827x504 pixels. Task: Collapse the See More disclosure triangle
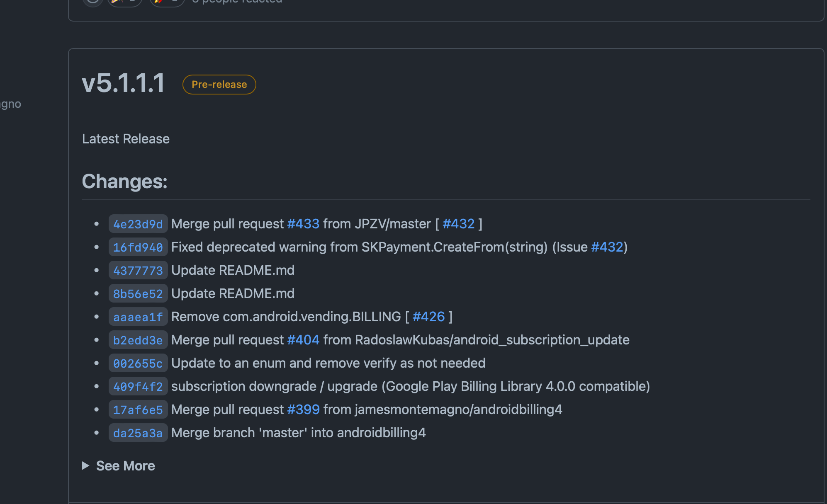pos(86,465)
